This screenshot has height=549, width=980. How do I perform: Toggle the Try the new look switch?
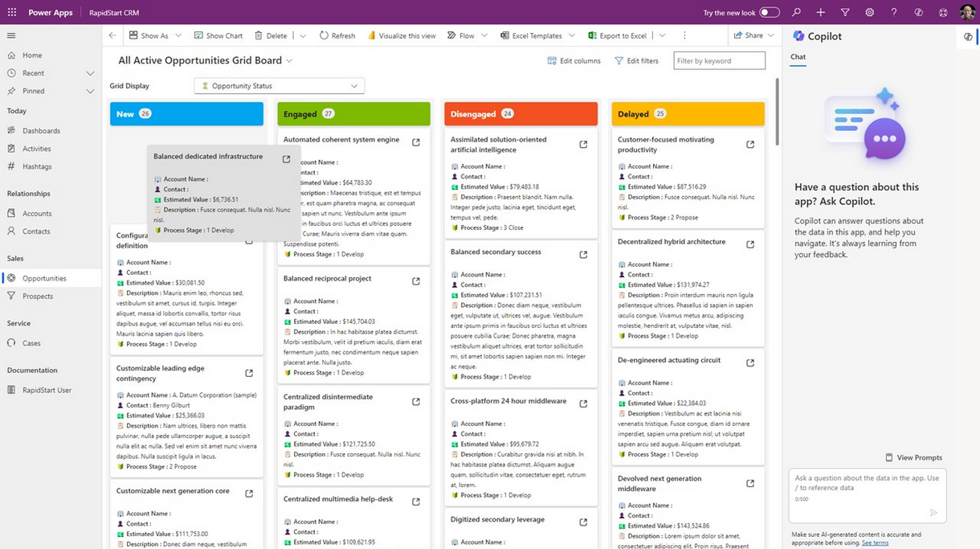click(769, 13)
